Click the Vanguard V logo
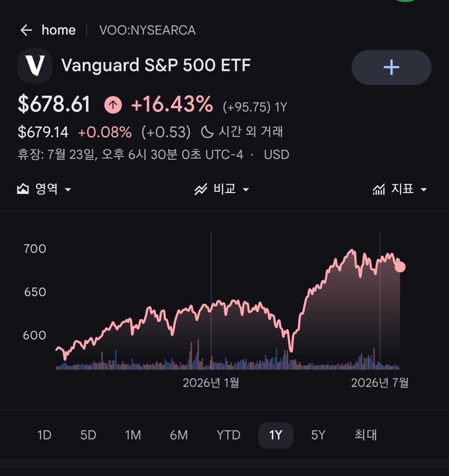This screenshot has height=476, width=449. 35,66
